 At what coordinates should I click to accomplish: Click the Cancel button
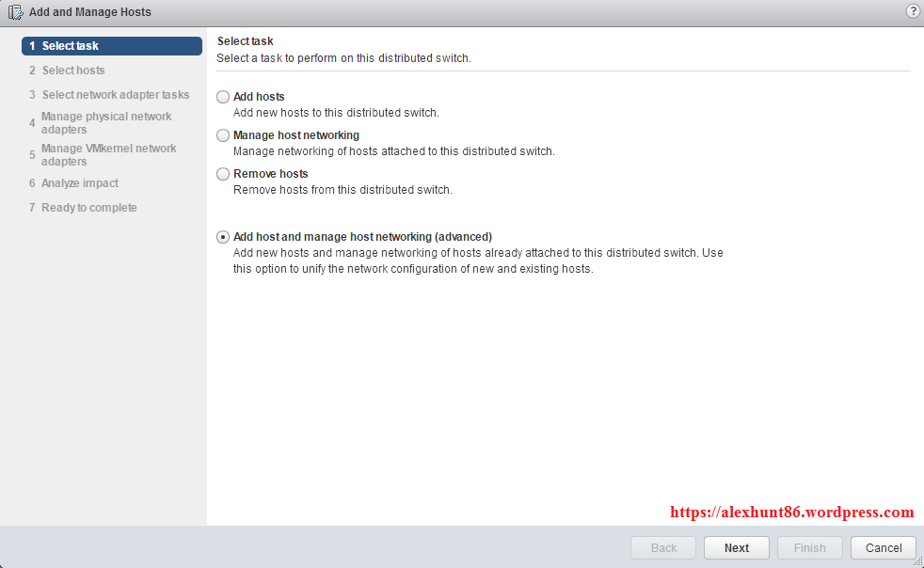pos(883,548)
